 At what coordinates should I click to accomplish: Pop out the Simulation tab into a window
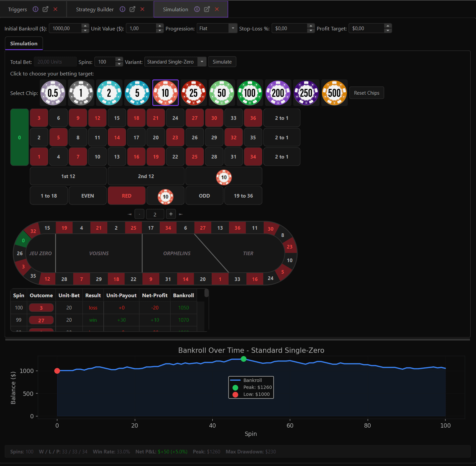[207, 9]
